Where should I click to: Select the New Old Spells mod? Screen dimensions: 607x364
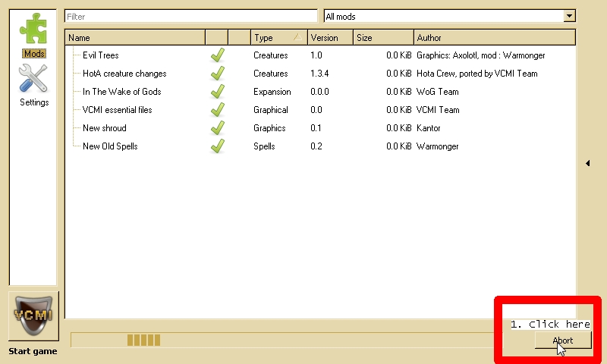110,146
